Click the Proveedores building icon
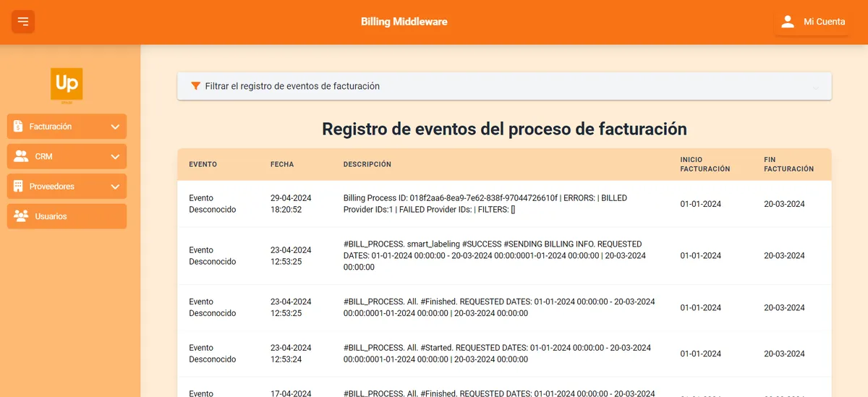 (x=19, y=186)
